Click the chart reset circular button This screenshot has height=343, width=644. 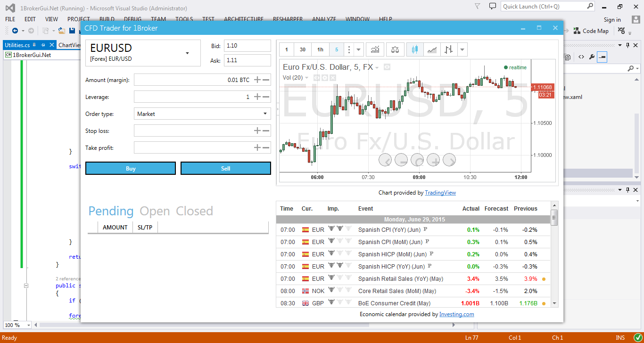[x=417, y=160]
